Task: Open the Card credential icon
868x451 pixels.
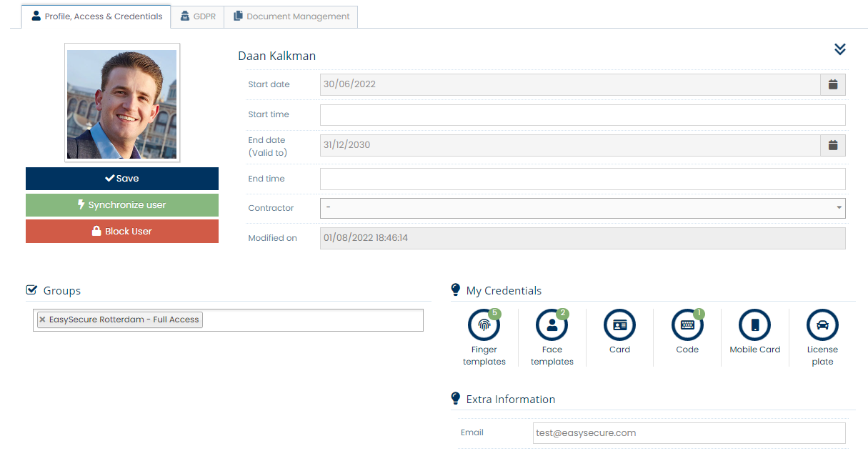Action: [619, 325]
